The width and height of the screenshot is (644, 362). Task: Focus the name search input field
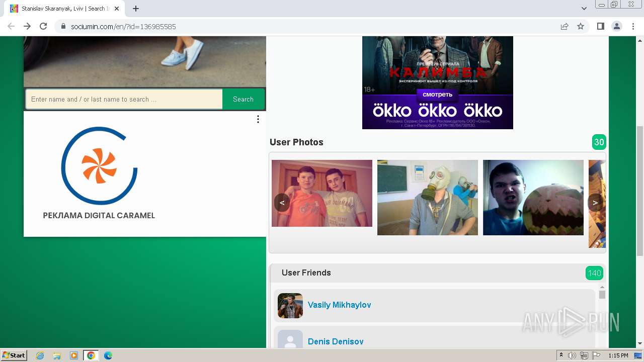124,99
